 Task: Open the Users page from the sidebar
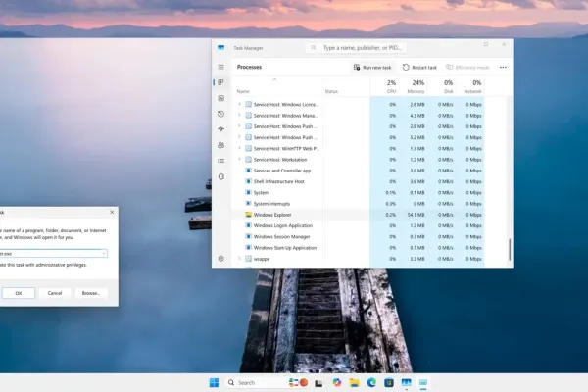(220, 145)
